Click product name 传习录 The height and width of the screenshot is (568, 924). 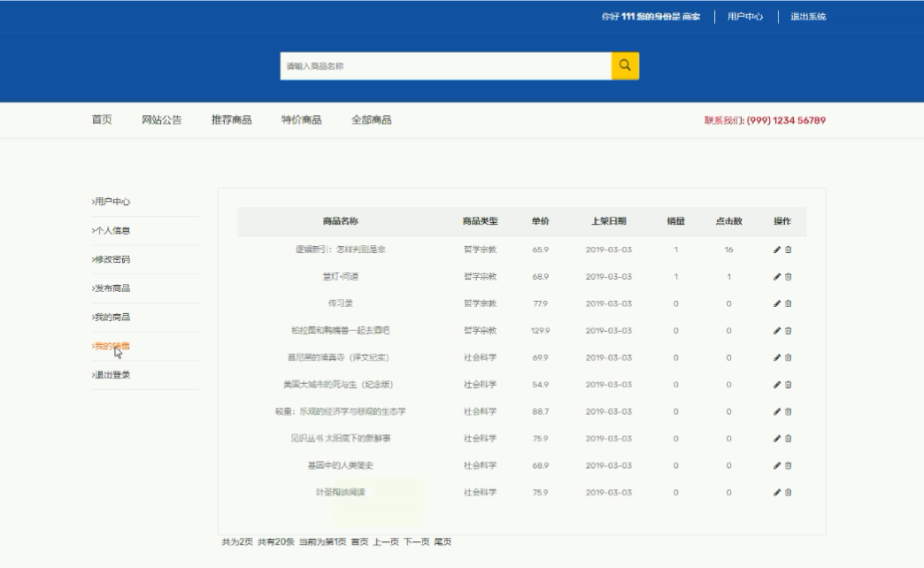tap(340, 304)
